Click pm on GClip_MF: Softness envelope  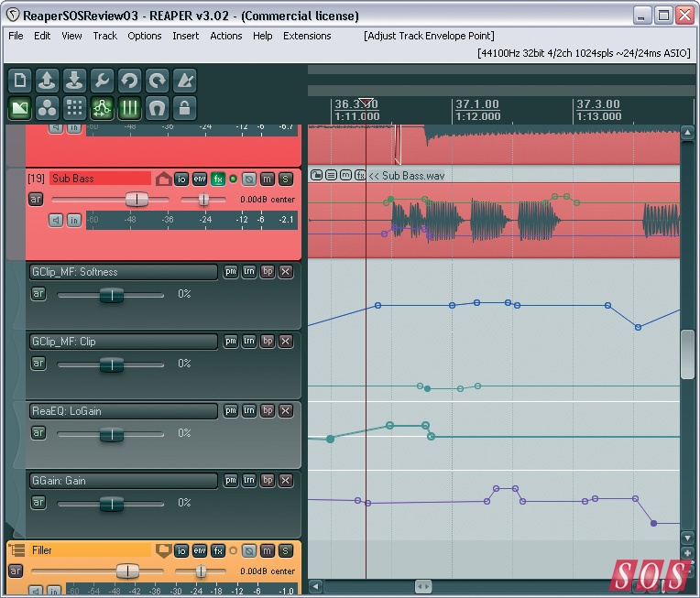point(230,271)
